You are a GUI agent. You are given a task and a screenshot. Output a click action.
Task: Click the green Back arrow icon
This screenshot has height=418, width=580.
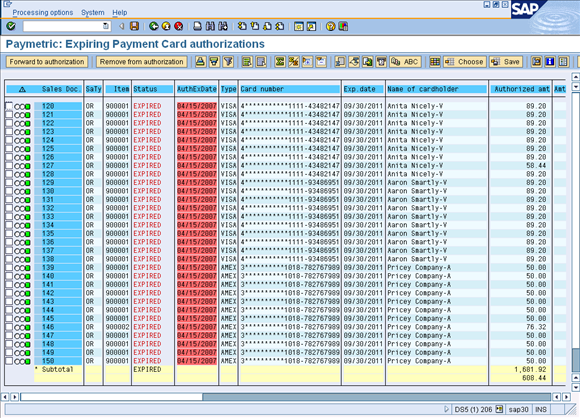point(154,26)
